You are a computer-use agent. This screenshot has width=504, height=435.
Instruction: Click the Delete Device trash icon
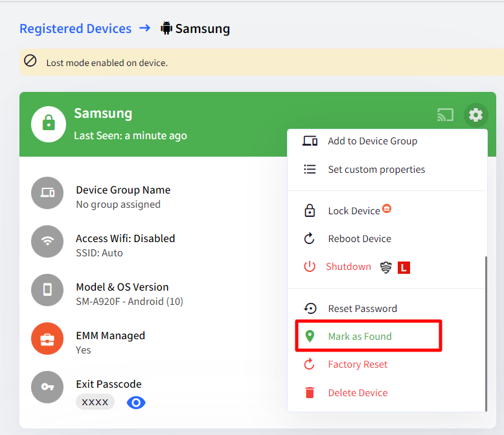310,392
